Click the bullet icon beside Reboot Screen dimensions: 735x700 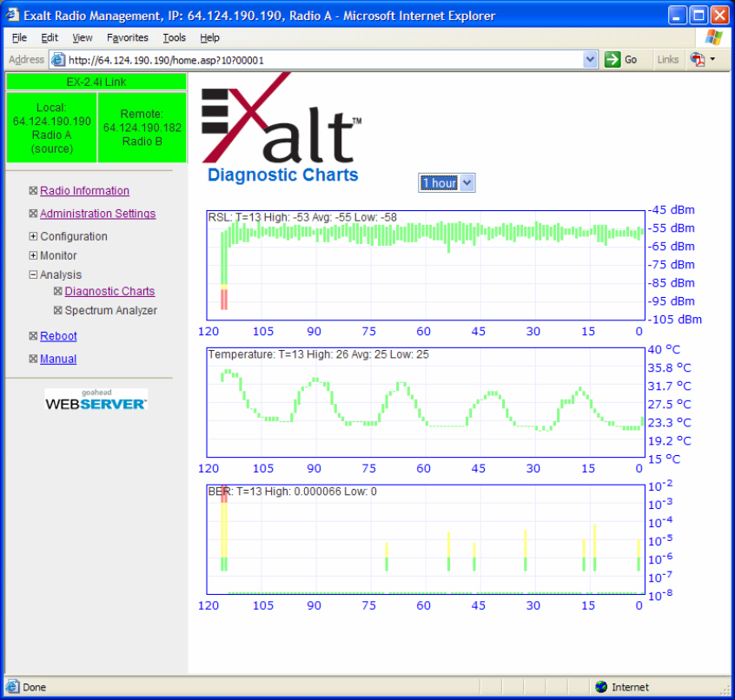[33, 335]
